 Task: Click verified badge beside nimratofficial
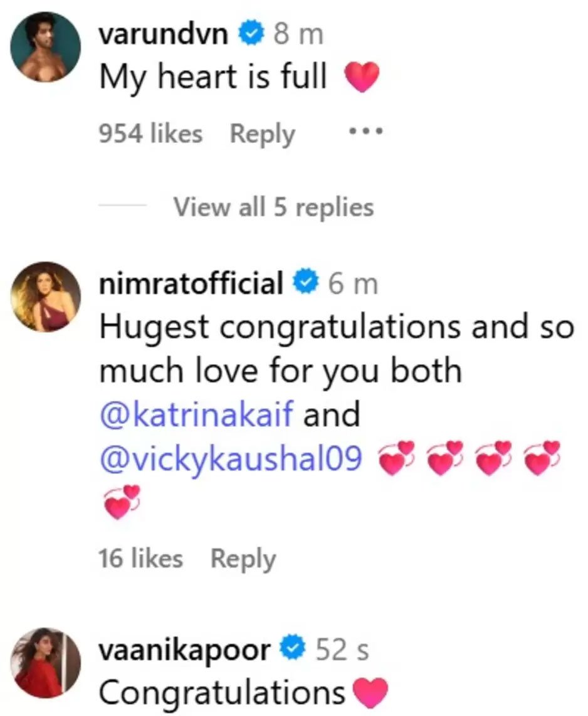(307, 284)
